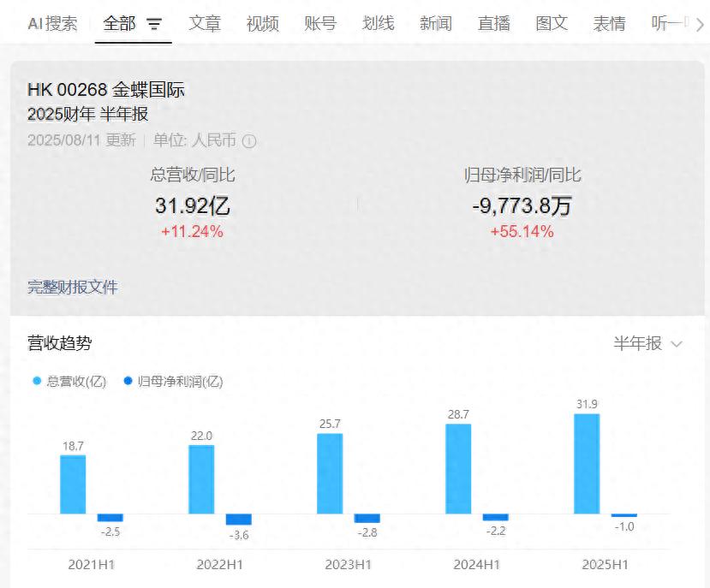Switch to the 账号 tab

pos(320,24)
